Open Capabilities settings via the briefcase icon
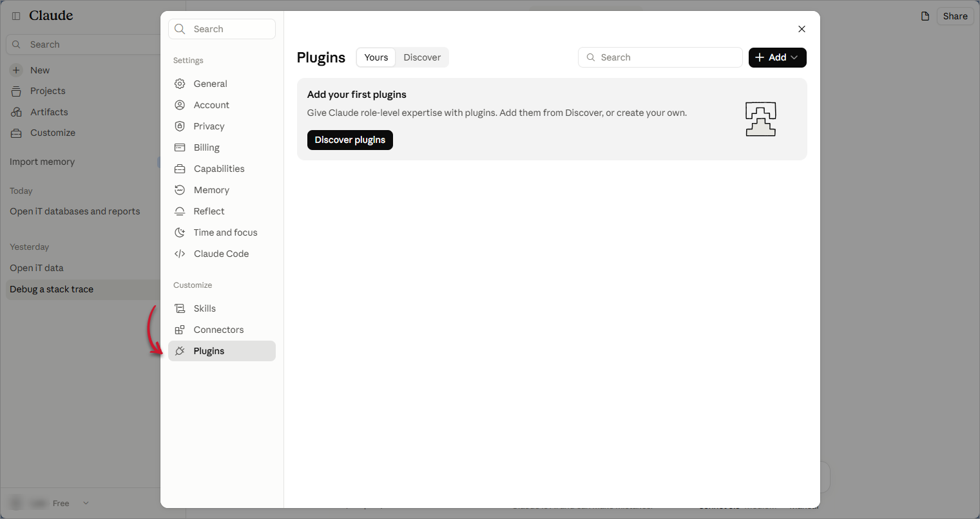 (x=180, y=169)
